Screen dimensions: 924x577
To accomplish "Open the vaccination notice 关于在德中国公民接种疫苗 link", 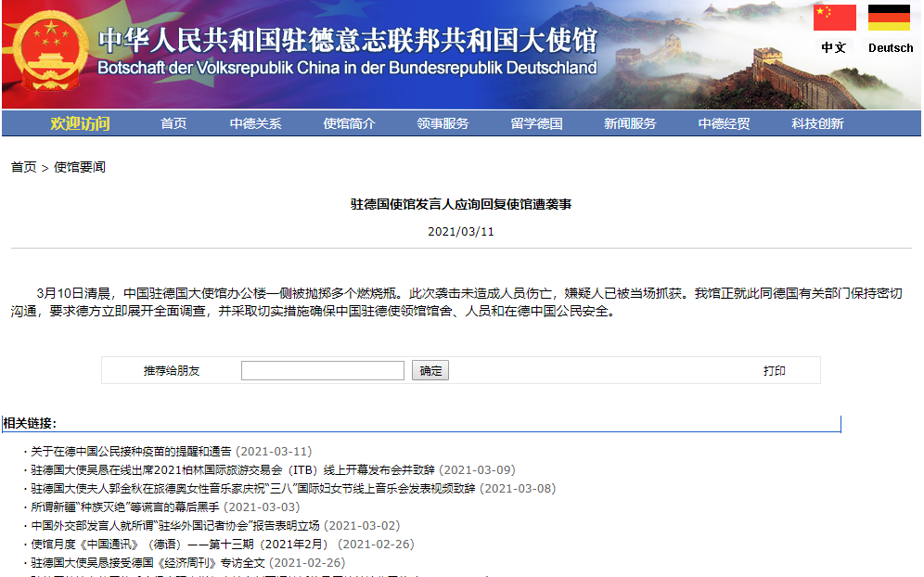I will click(x=131, y=452).
